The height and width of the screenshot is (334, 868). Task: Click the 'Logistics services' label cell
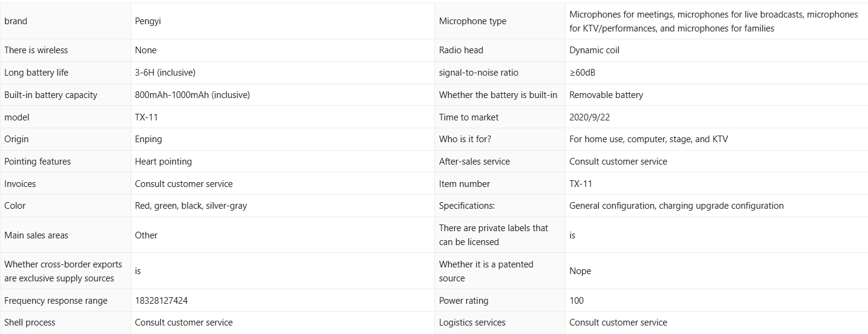(x=500, y=323)
